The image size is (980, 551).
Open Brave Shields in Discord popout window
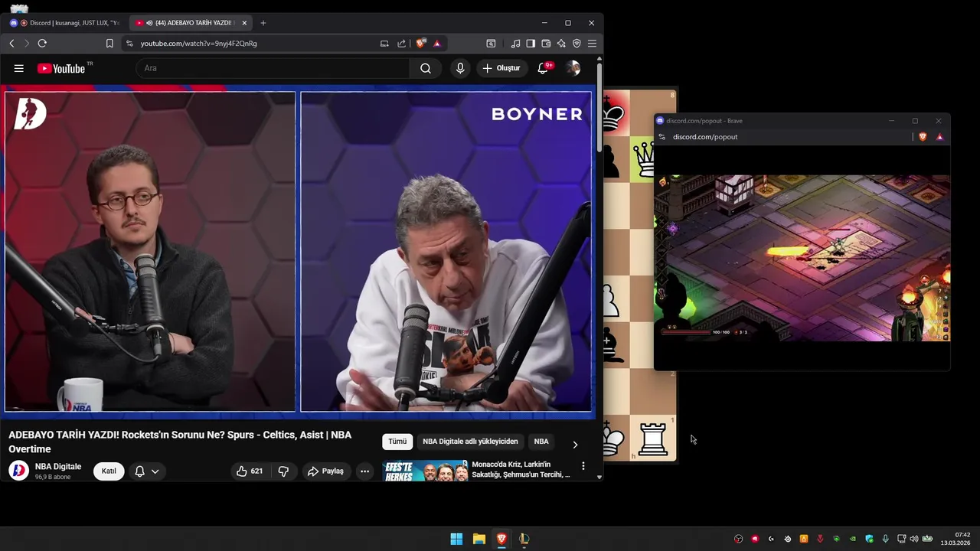(923, 137)
